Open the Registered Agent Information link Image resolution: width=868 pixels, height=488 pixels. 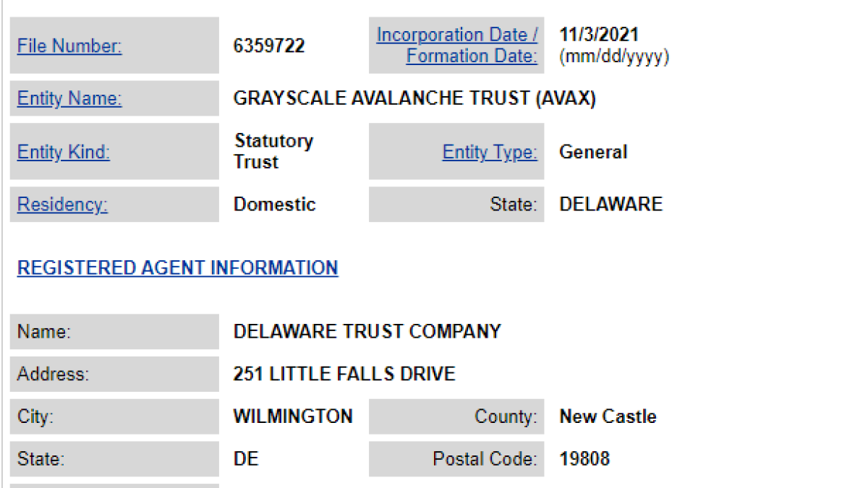coord(177,267)
